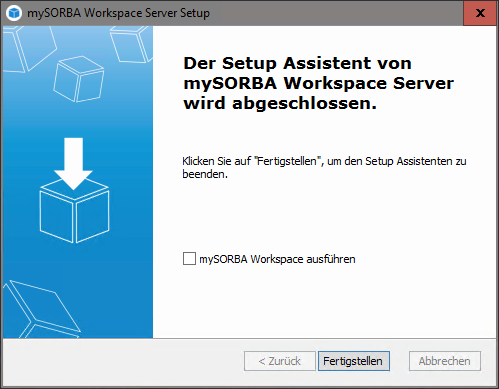Close the setup window with X
This screenshot has width=499, height=389.
[x=480, y=13]
